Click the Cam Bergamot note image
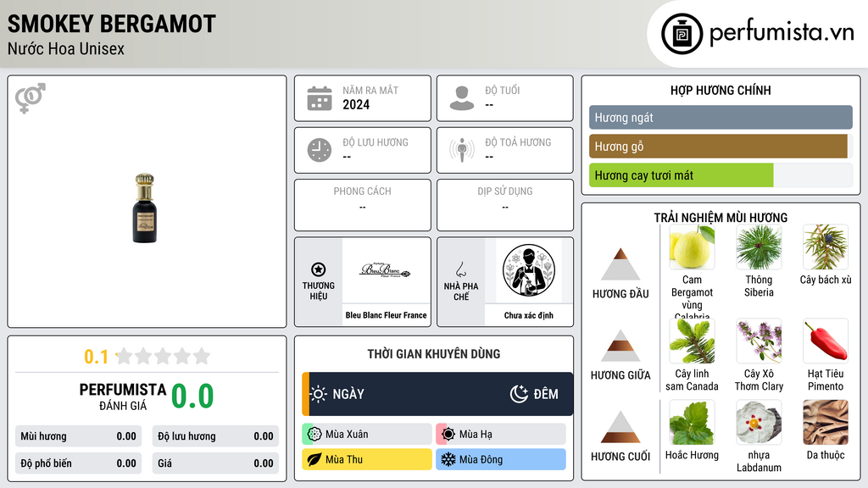Image resolution: width=868 pixels, height=488 pixels. pos(692,247)
